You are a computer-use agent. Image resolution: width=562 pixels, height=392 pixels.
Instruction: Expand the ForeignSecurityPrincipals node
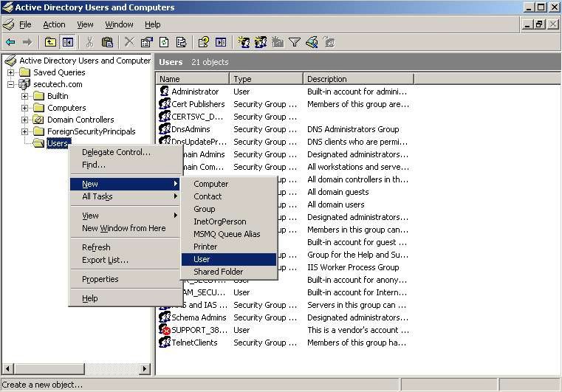[x=24, y=131]
